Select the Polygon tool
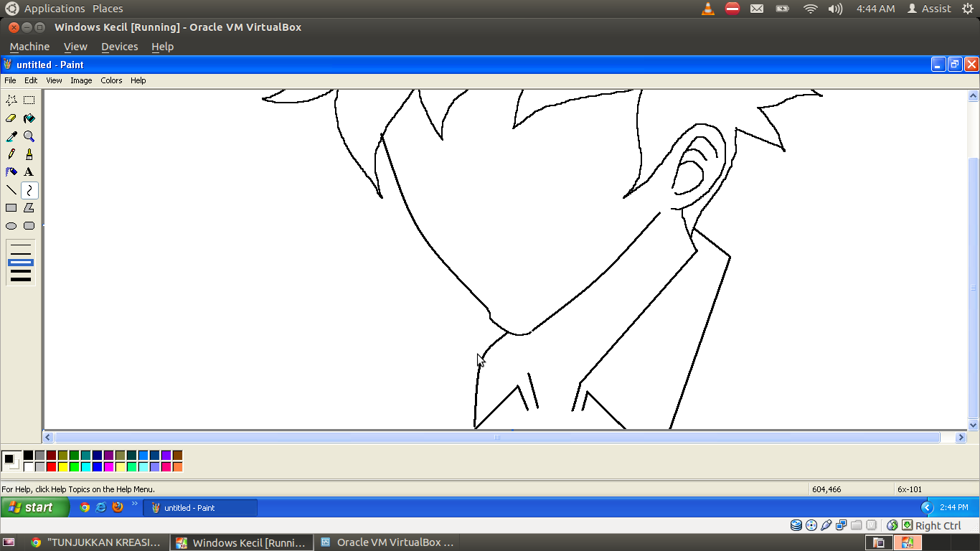The height and width of the screenshot is (551, 980). pyautogui.click(x=29, y=208)
